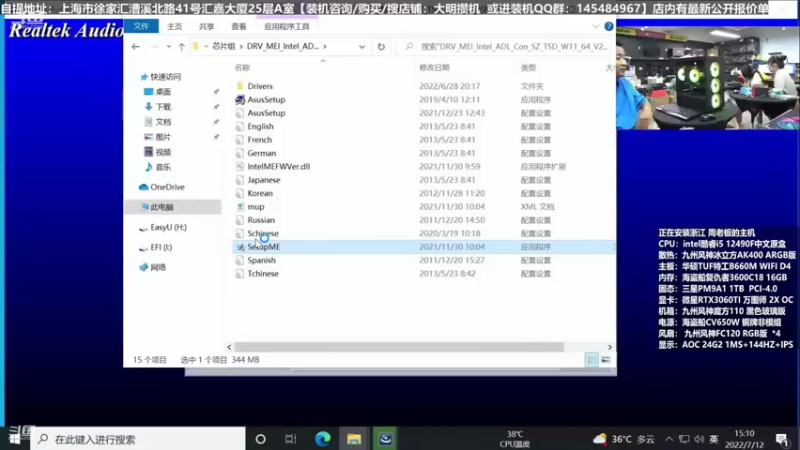Viewport: 800px width, 450px height.
Task: Open the Windows Start menu
Action: pos(15,438)
